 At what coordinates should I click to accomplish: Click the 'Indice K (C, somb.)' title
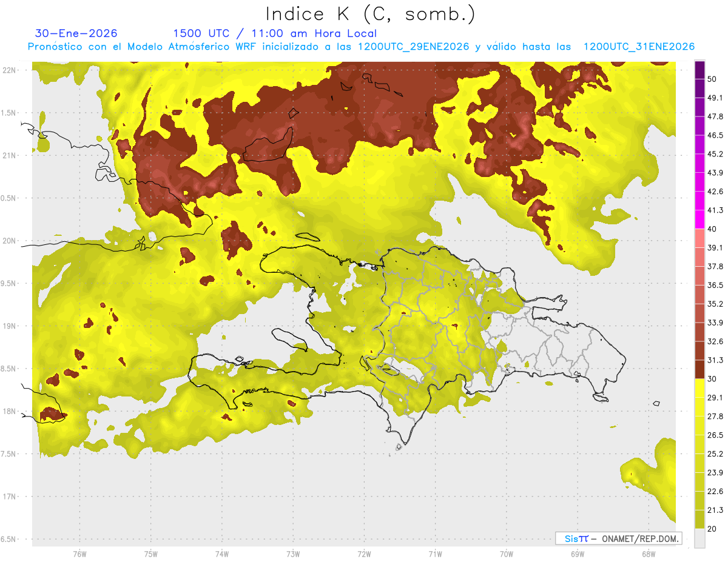tap(371, 14)
